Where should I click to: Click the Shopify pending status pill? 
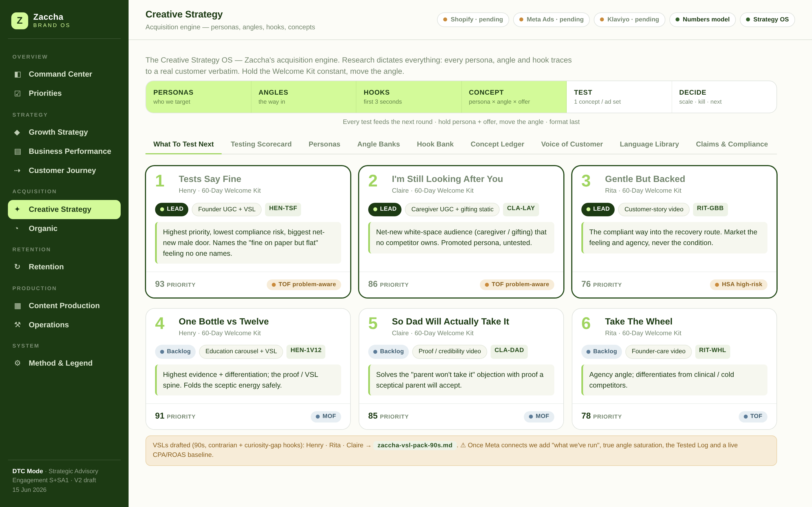473,19
